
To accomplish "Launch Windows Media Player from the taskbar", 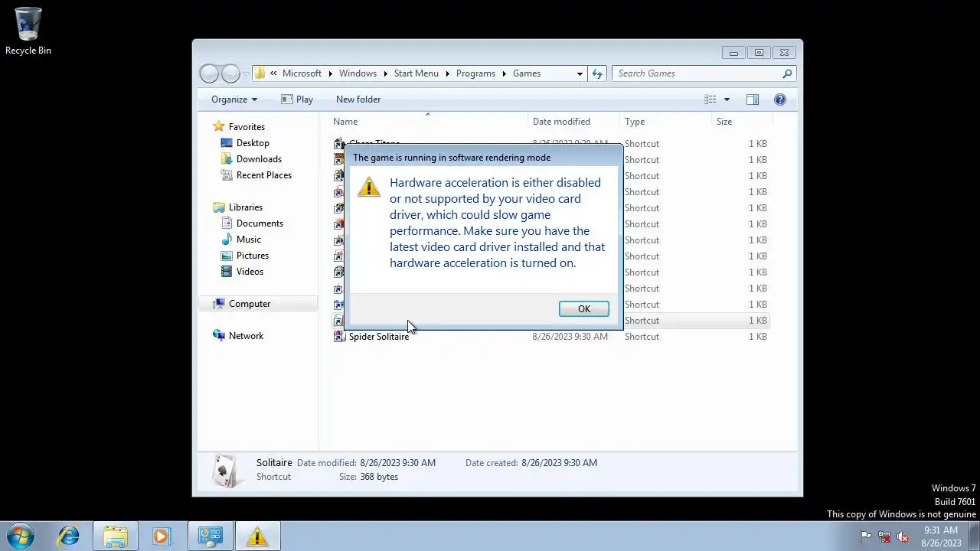I will [161, 536].
